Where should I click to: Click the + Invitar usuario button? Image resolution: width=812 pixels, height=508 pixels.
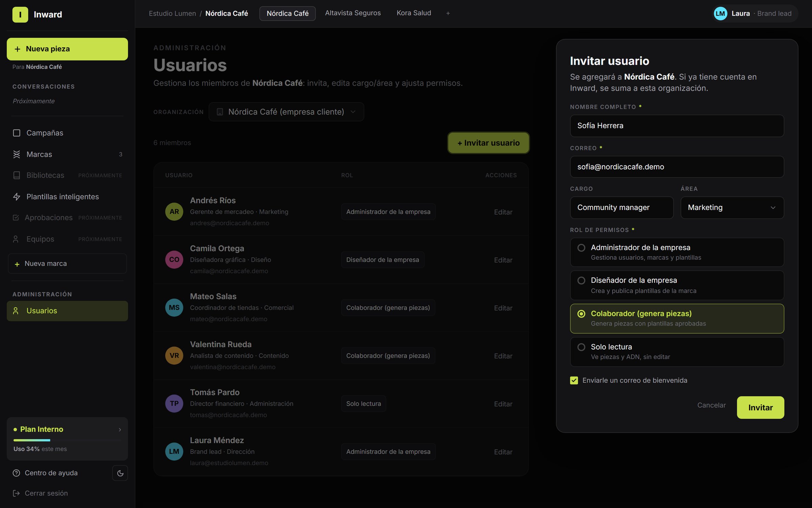(488, 143)
